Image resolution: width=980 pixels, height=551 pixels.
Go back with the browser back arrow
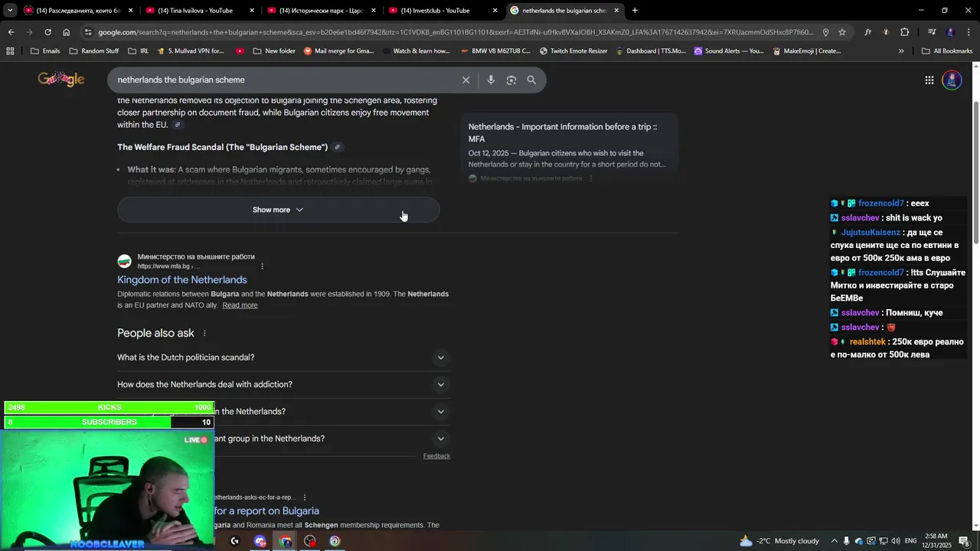click(11, 32)
